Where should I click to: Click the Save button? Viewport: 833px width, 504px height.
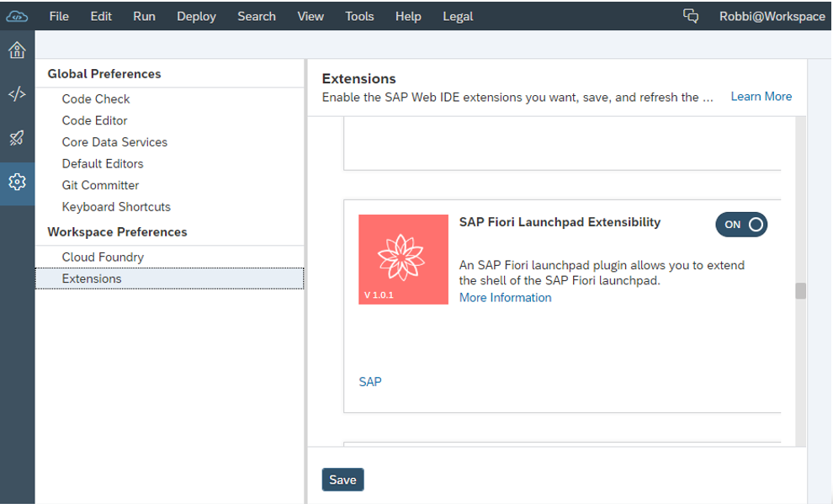pyautogui.click(x=342, y=480)
